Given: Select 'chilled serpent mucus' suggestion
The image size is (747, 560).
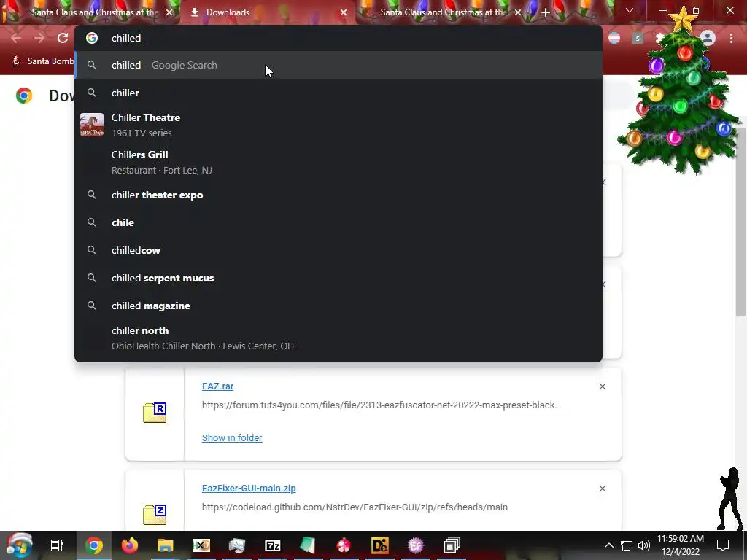Looking at the screenshot, I should point(338,278).
